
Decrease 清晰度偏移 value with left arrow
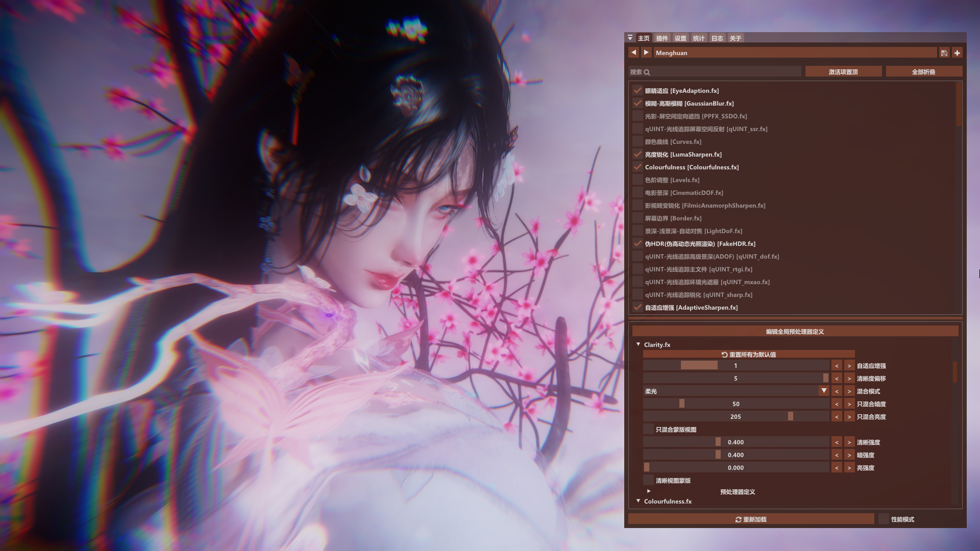[x=837, y=379]
